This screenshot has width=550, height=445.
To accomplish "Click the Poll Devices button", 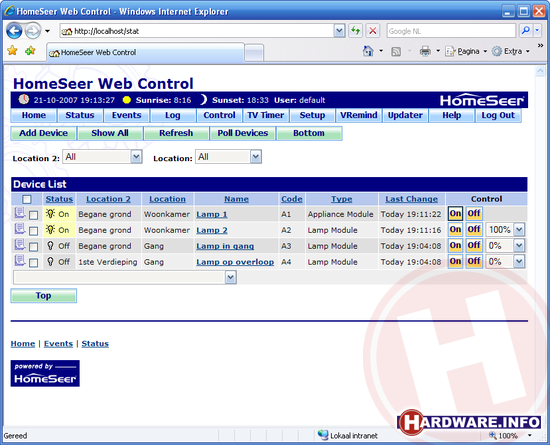I will [242, 133].
